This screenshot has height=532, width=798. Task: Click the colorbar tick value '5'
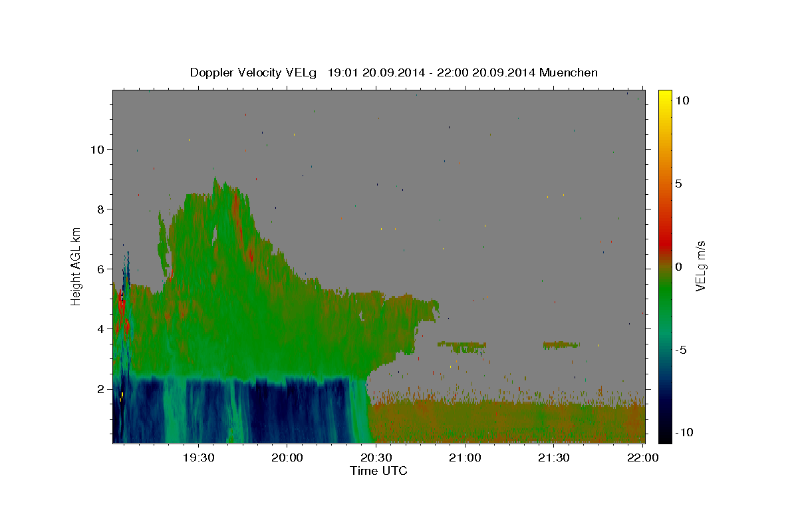pyautogui.click(x=678, y=184)
